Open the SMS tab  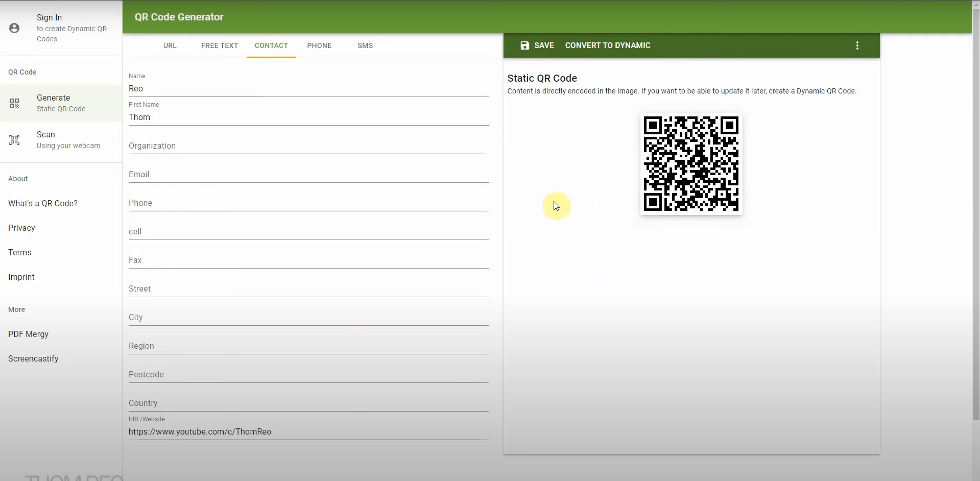tap(365, 45)
